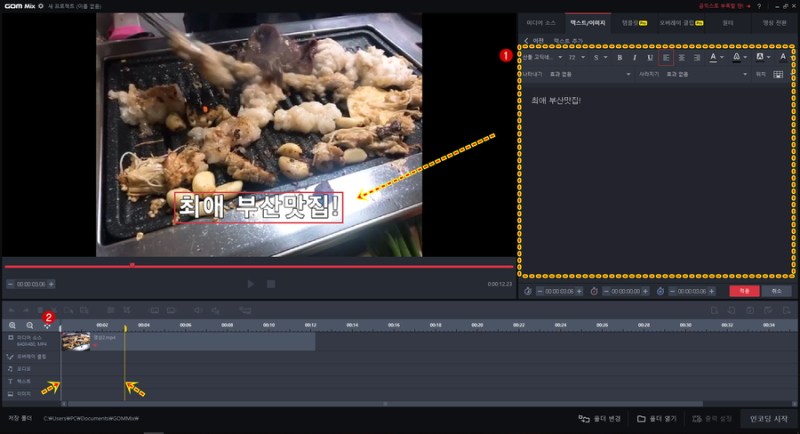
Task: Increase the preview current time
Action: coord(51,284)
